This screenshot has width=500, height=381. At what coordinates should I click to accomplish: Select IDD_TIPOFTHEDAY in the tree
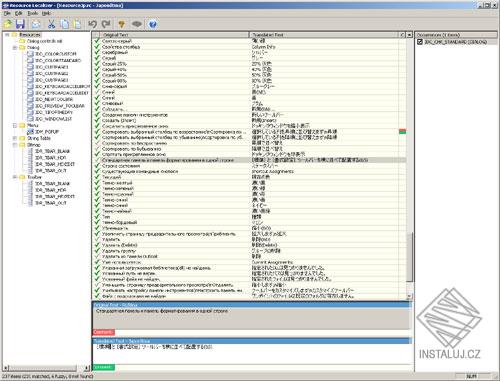pyautogui.click(x=54, y=112)
